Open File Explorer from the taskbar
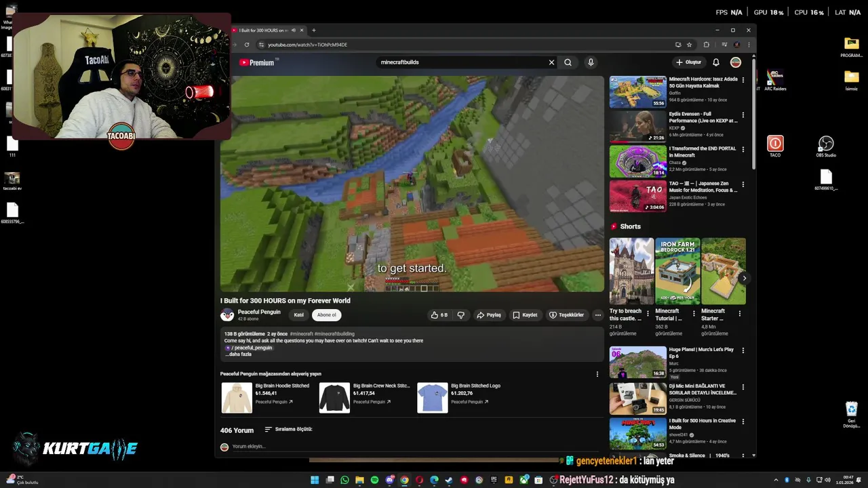This screenshot has width=868, height=488. point(359,480)
